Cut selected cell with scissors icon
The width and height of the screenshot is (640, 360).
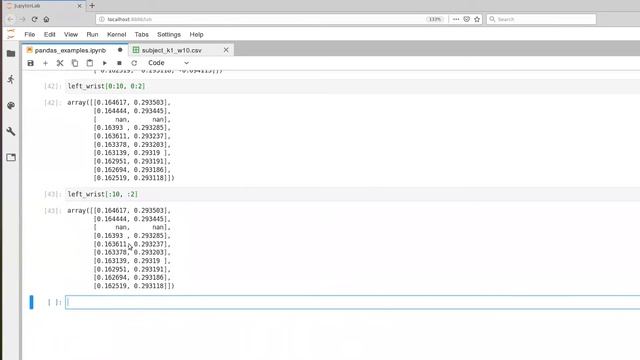coord(60,63)
